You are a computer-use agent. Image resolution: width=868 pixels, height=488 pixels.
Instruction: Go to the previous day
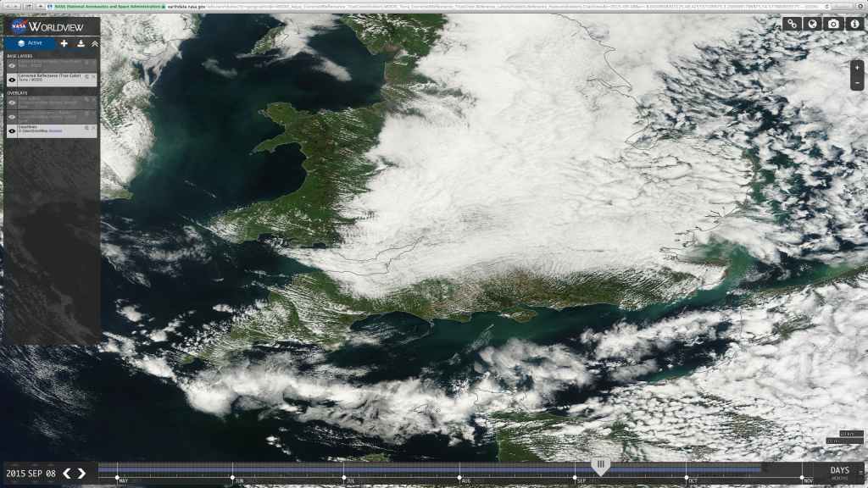(66, 473)
